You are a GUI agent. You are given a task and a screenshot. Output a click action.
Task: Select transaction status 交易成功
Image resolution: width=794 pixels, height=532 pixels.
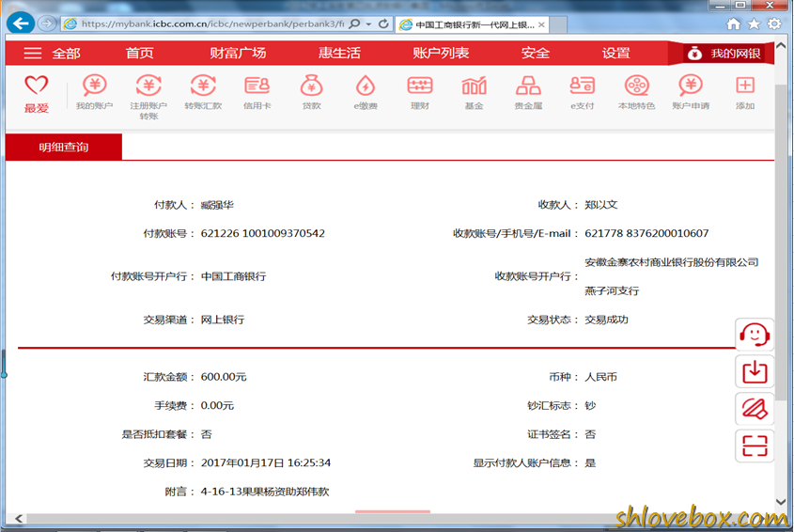point(606,320)
